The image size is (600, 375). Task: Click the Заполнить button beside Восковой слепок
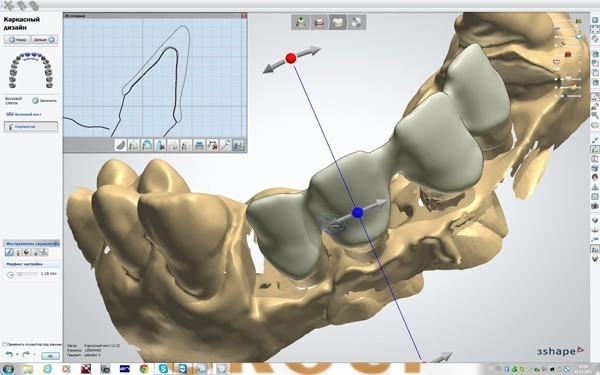pyautogui.click(x=44, y=101)
